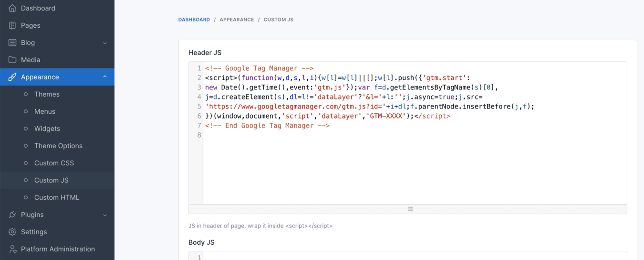This screenshot has height=260, width=644.
Task: Select Theme Options under Appearance
Action: coord(57,146)
